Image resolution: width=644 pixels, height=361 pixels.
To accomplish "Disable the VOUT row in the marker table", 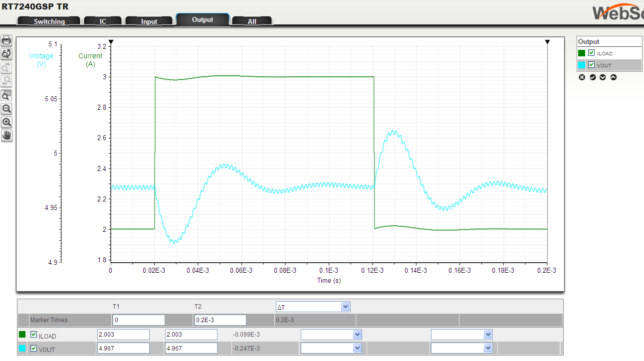I will coord(33,348).
